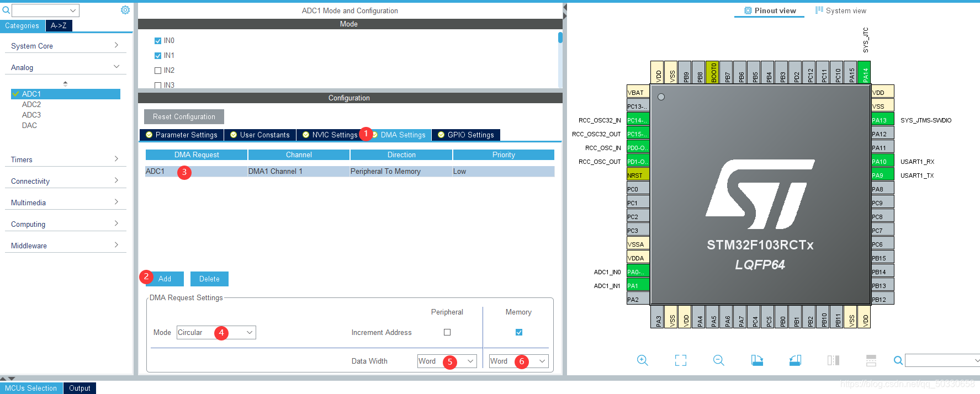Viewport: 980px width, 394px height.
Task: Uncheck the IN0 channel checkbox
Action: click(158, 41)
